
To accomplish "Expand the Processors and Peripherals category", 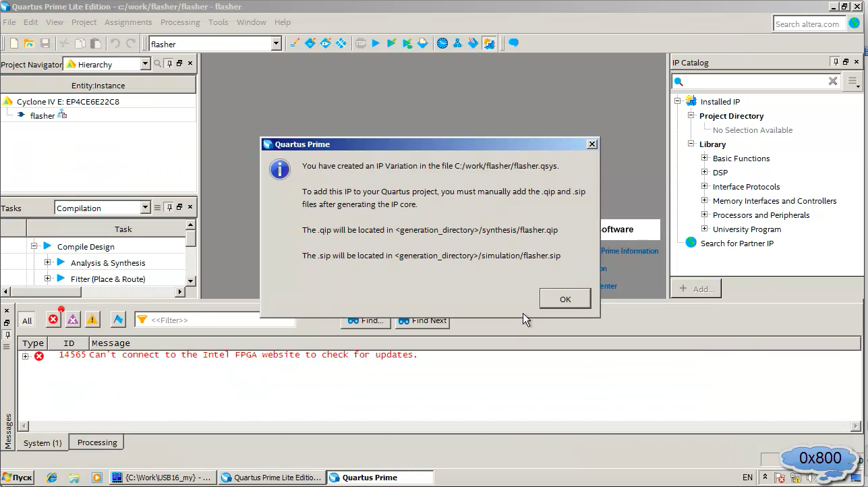I will (704, 214).
